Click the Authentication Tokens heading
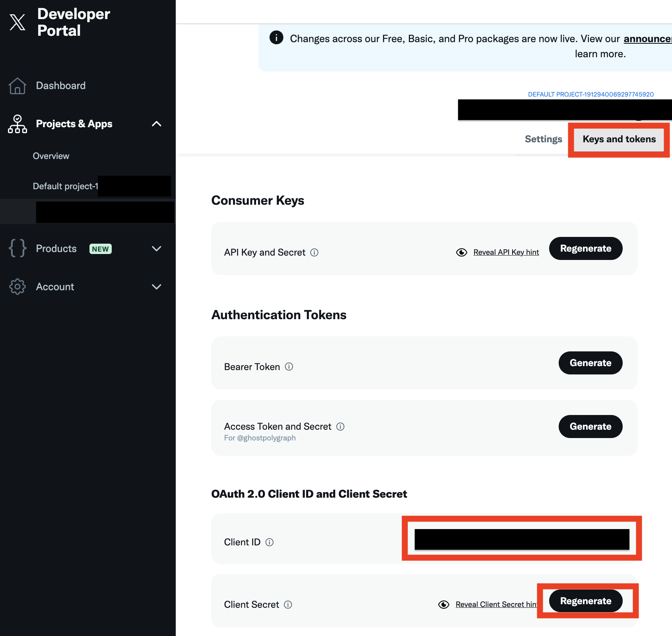 click(279, 315)
